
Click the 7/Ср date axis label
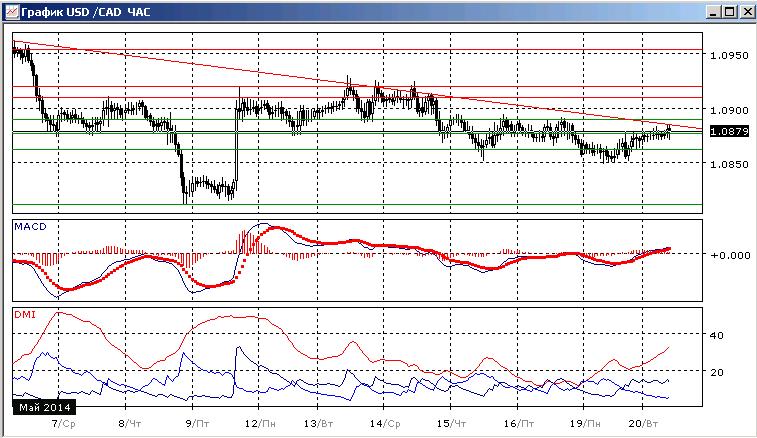[64, 424]
